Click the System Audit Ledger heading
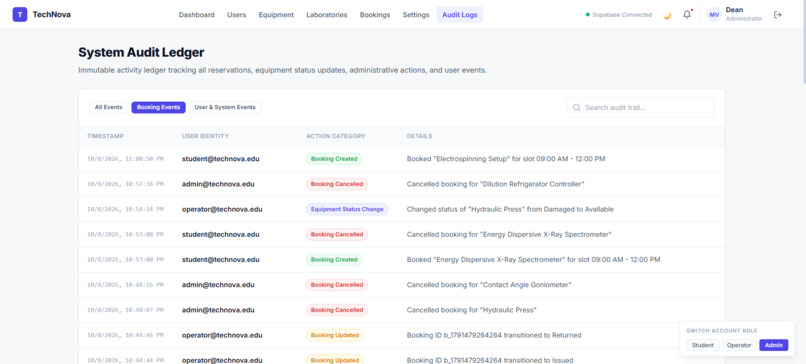The width and height of the screenshot is (806, 364). click(141, 52)
